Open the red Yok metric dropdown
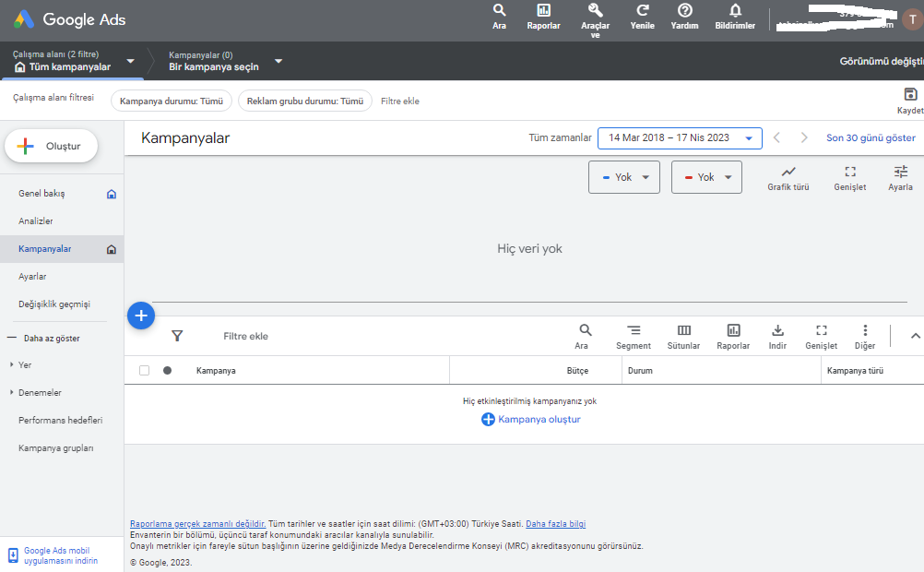This screenshot has width=924, height=572. [x=706, y=177]
